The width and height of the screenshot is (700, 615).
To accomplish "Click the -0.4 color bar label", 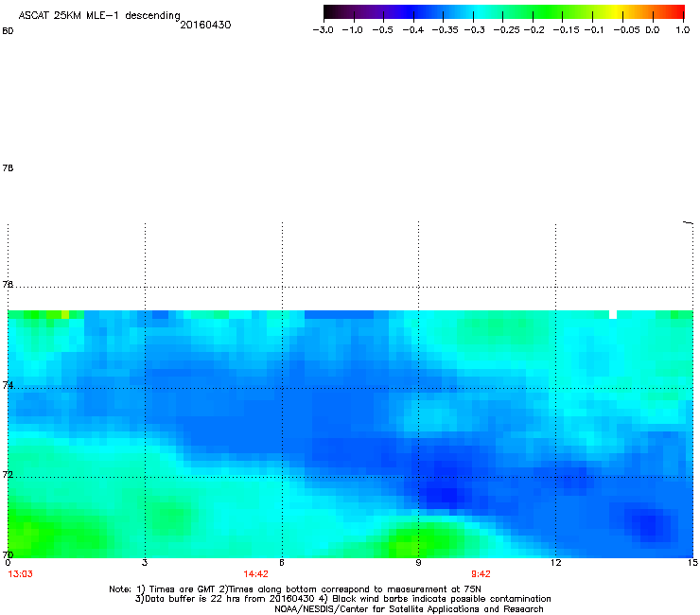I will [x=413, y=30].
